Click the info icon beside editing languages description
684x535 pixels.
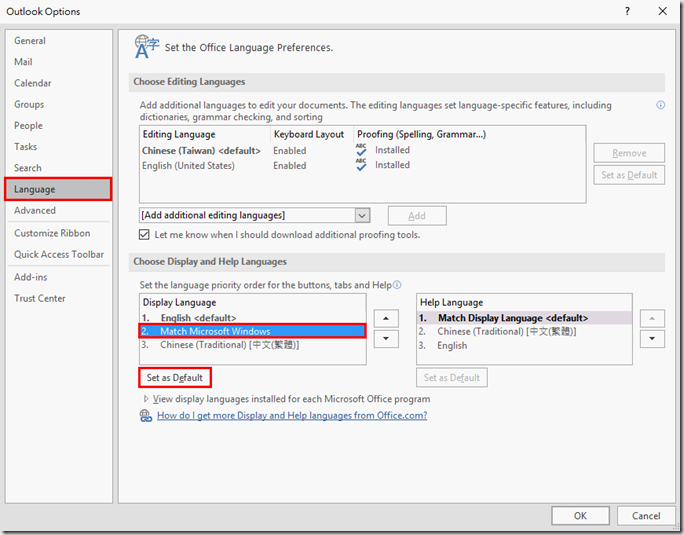point(660,105)
